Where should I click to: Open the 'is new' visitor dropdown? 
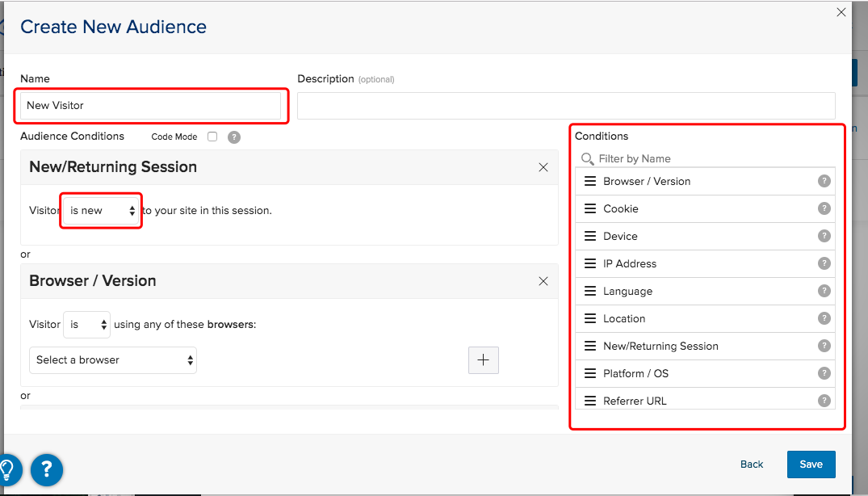pyautogui.click(x=101, y=210)
